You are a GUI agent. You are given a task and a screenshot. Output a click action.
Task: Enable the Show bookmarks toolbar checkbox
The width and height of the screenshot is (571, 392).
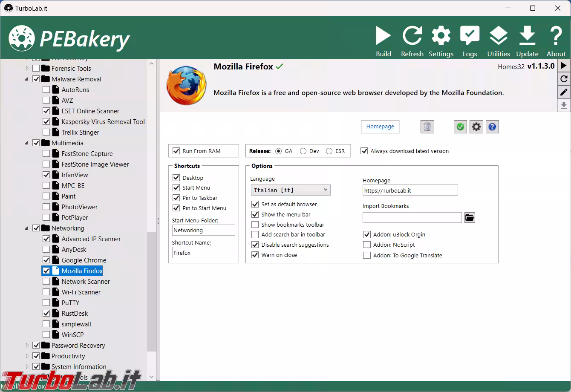255,225
